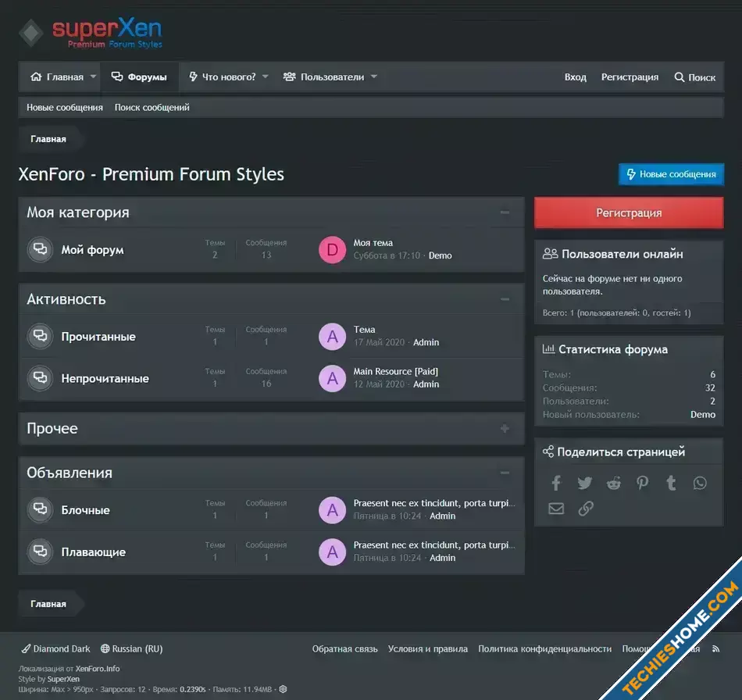Screen dimensions: 742x700
Task: Open Поиск сообщений in the sub-navigation
Action: click(152, 108)
